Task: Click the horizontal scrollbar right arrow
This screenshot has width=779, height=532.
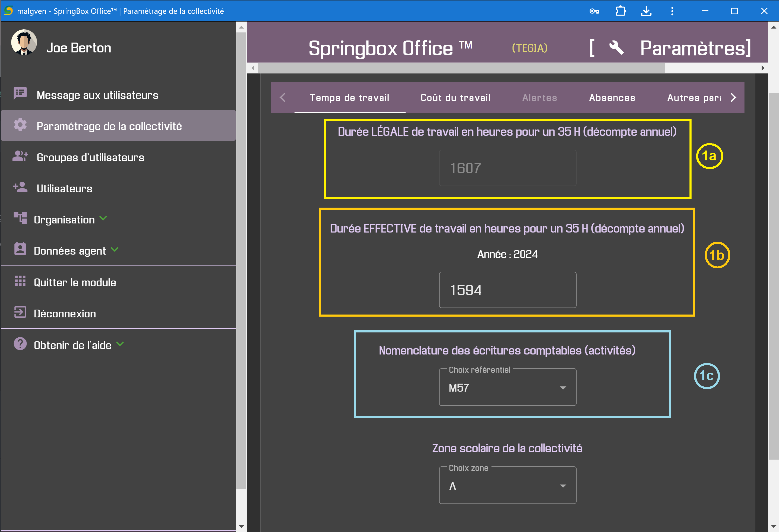Action: tap(763, 68)
